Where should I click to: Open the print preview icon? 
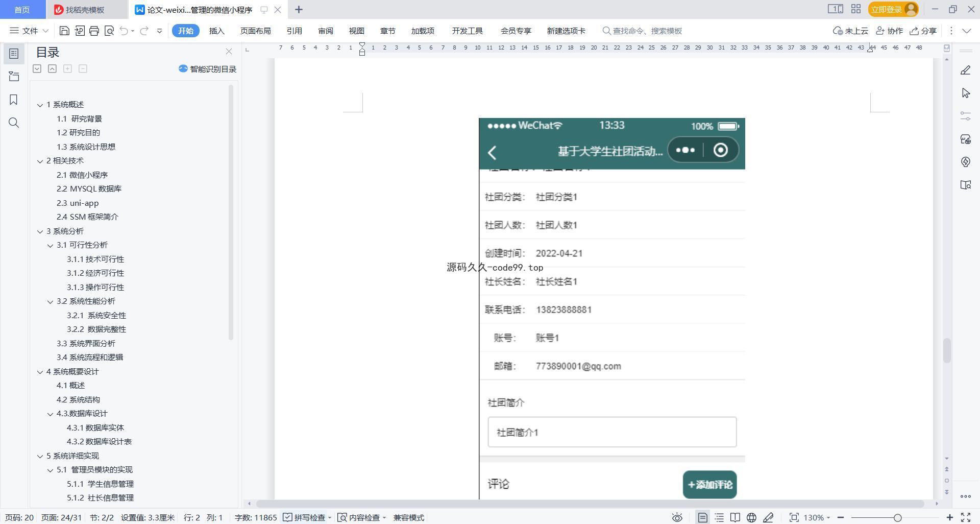click(109, 31)
